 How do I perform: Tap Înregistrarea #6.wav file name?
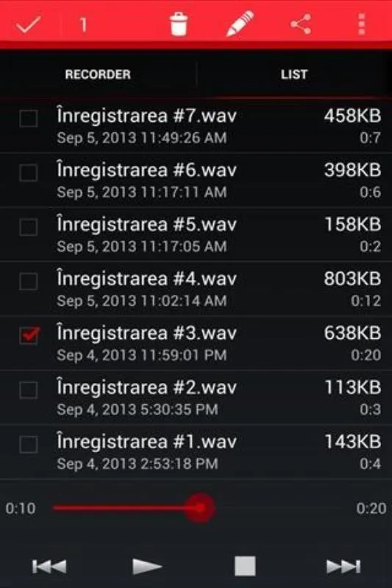(146, 171)
